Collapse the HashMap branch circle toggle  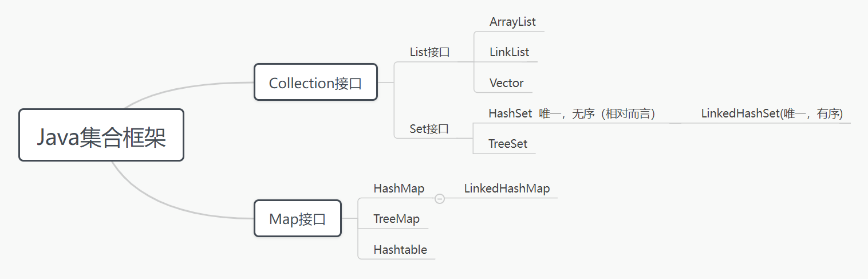pyautogui.click(x=440, y=199)
